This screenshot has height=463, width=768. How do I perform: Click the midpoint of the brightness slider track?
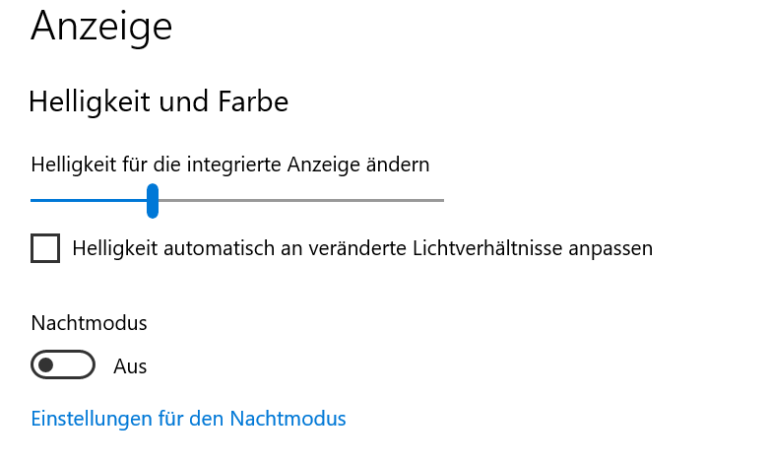[x=237, y=200]
